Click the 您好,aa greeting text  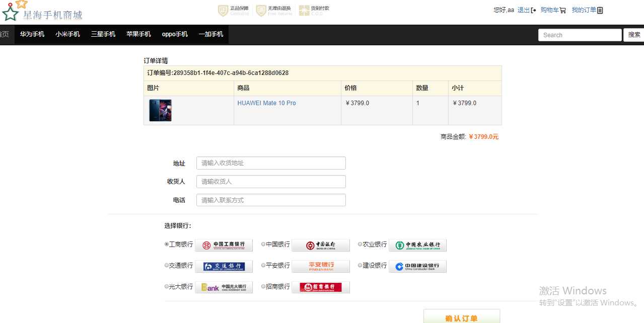[x=504, y=10]
